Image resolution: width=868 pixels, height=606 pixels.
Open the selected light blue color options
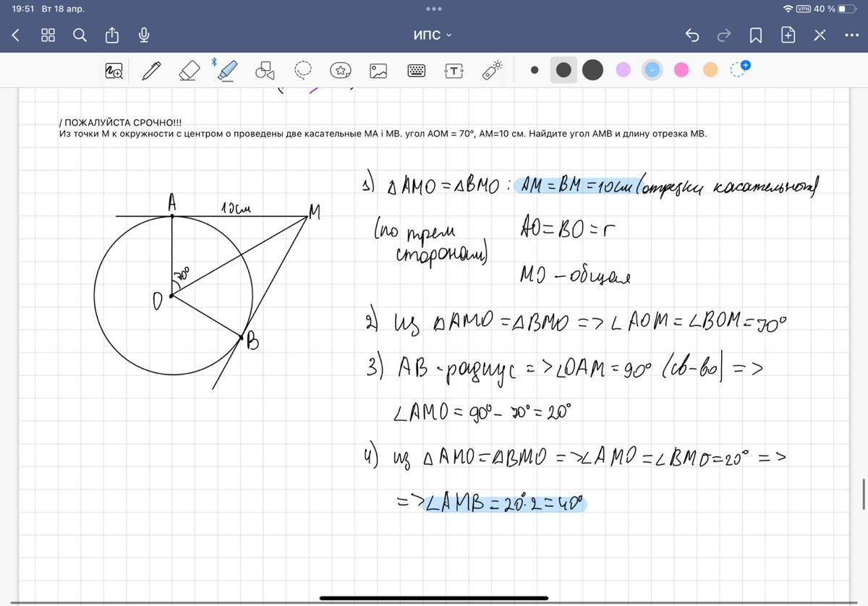click(652, 70)
